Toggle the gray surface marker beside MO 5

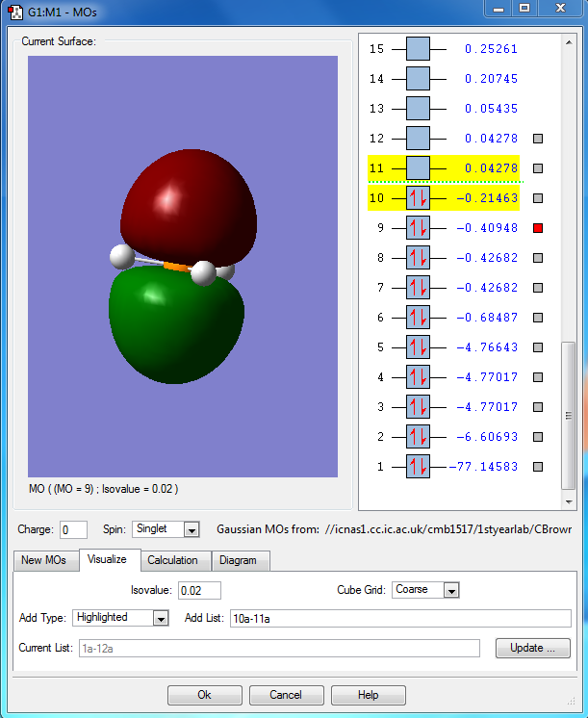(539, 347)
